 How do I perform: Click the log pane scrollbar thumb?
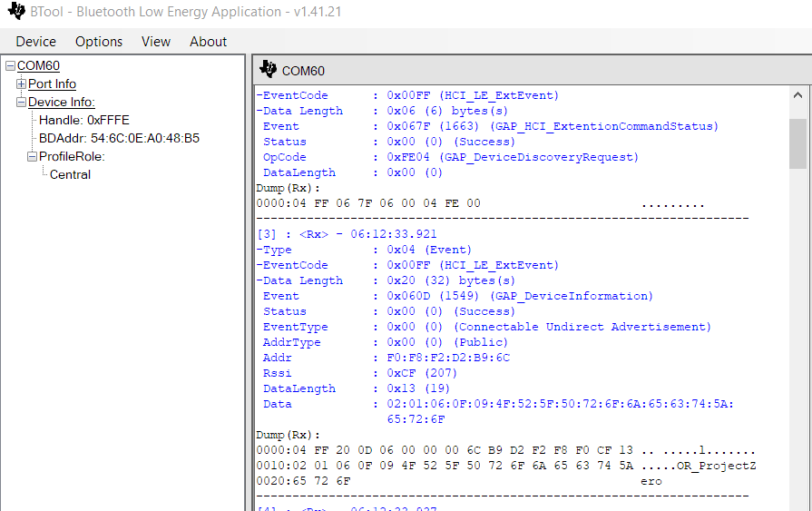point(797,143)
